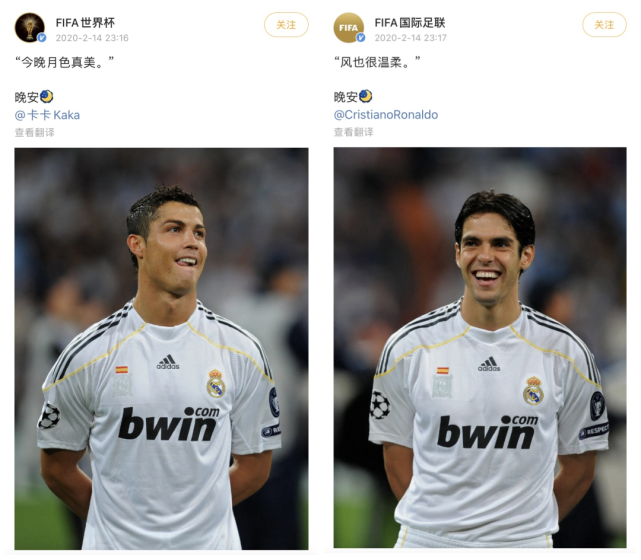Image resolution: width=641 pixels, height=560 pixels.
Task: Open left post photo thumbnail
Action: point(161,349)
